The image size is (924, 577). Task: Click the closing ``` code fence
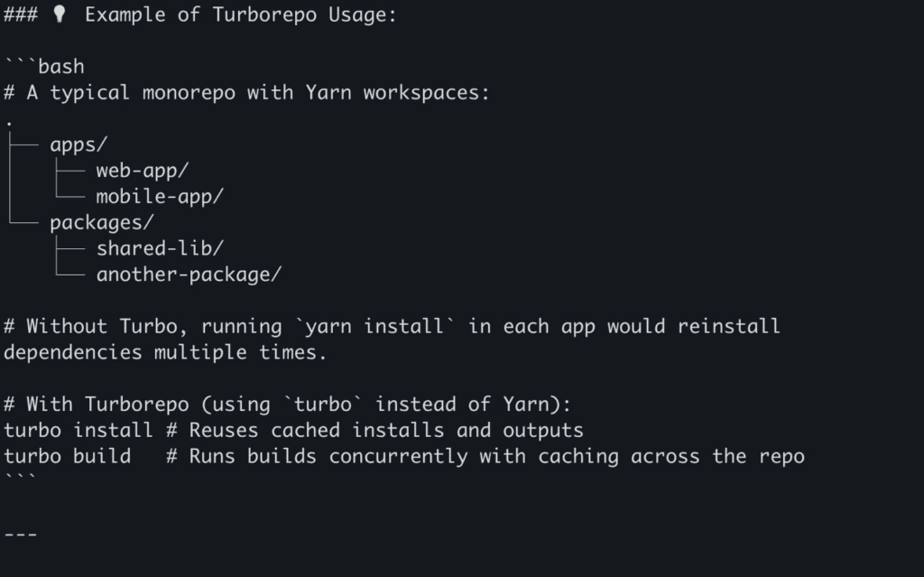(20, 478)
